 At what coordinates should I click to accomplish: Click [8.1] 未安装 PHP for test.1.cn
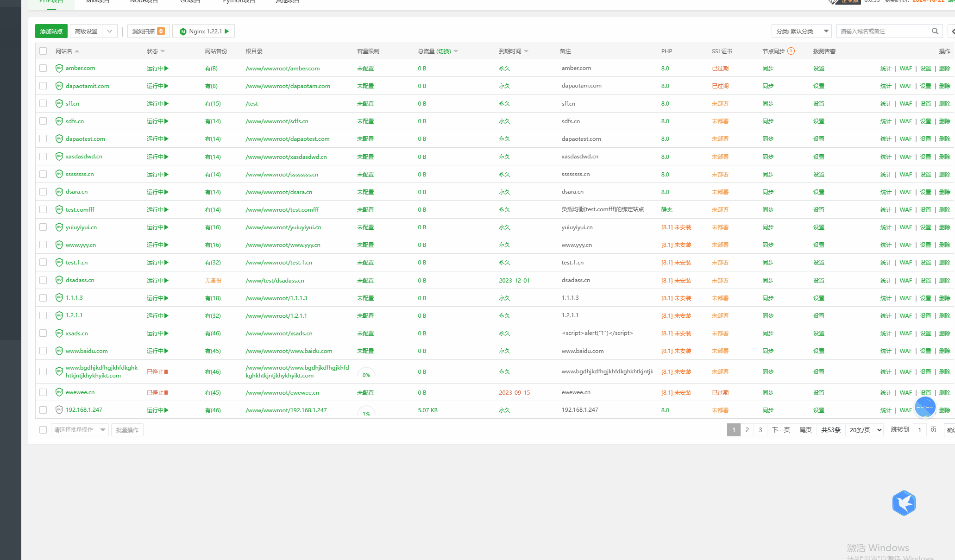(676, 263)
